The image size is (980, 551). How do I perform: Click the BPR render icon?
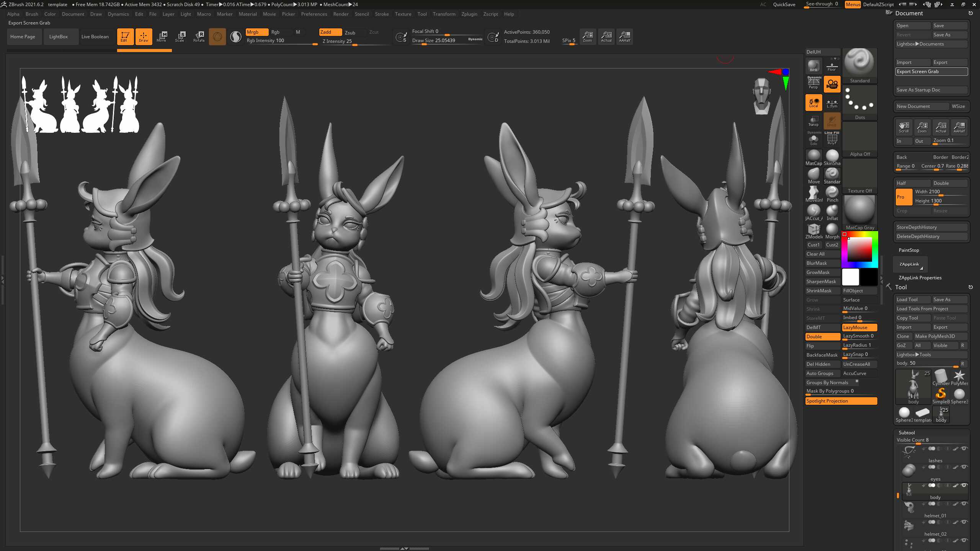coord(813,65)
